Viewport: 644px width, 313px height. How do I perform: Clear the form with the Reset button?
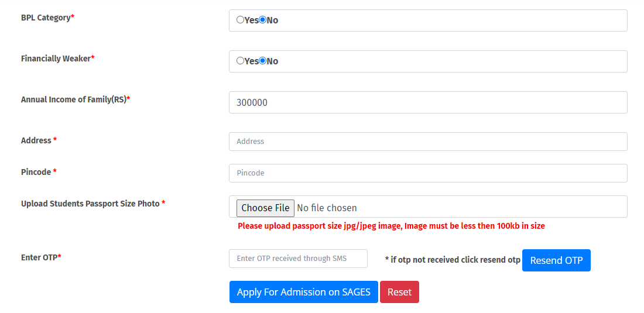click(399, 292)
